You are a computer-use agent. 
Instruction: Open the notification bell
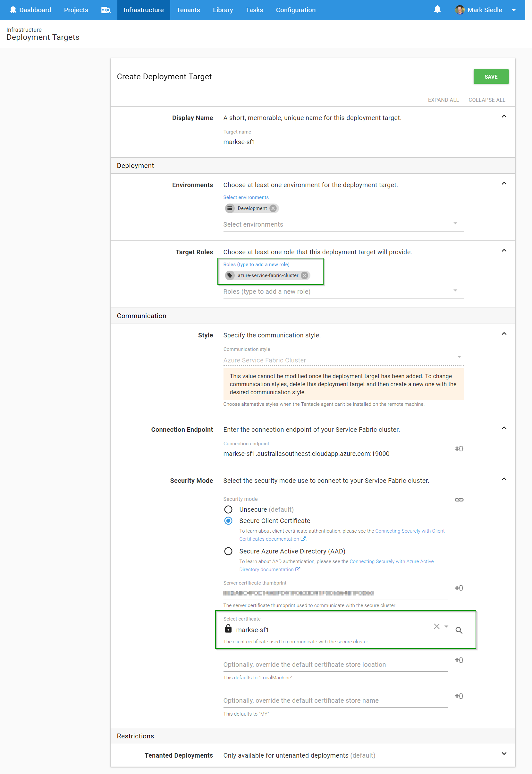437,10
